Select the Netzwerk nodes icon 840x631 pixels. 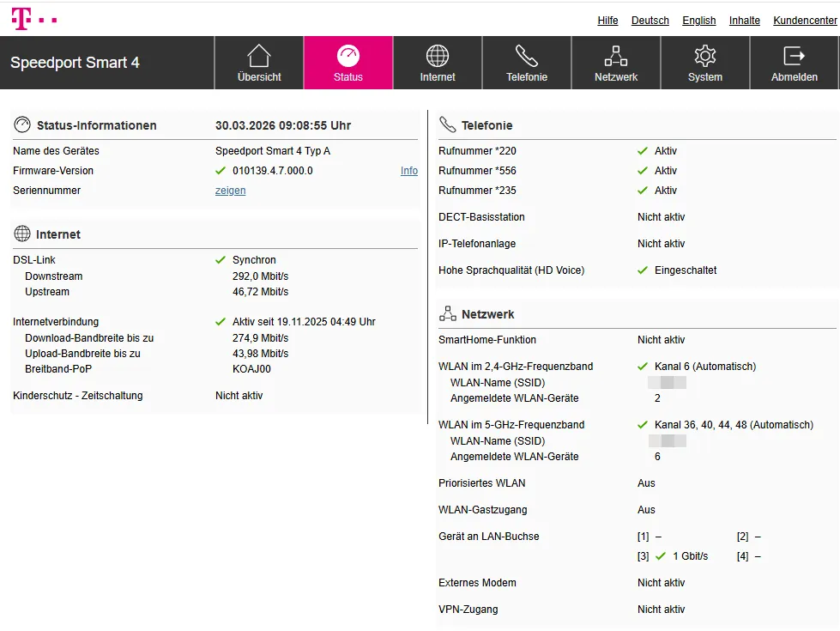pos(615,54)
